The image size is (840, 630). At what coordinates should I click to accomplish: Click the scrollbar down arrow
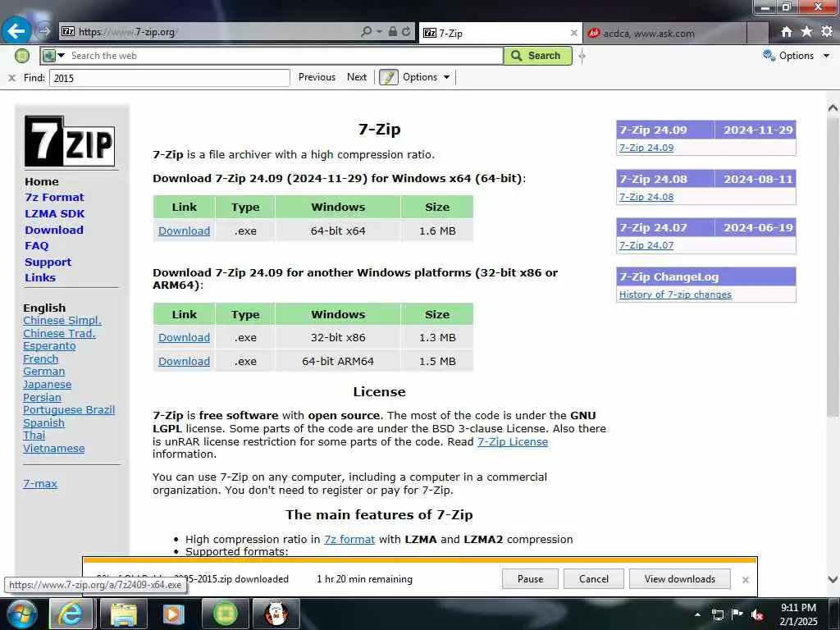pyautogui.click(x=833, y=579)
